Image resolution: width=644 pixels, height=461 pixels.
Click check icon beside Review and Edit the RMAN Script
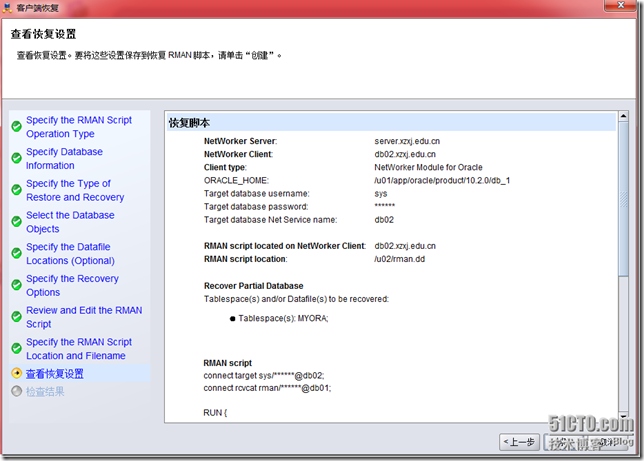(16, 318)
